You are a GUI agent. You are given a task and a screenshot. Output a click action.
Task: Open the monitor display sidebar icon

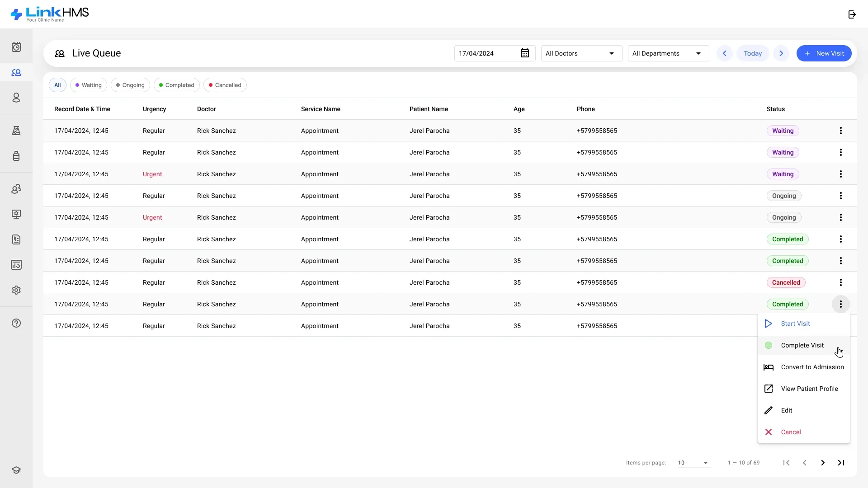(16, 214)
